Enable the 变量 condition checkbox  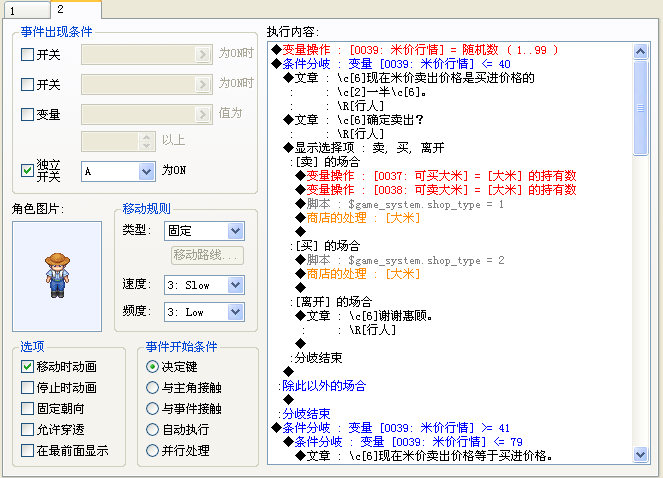(x=27, y=115)
